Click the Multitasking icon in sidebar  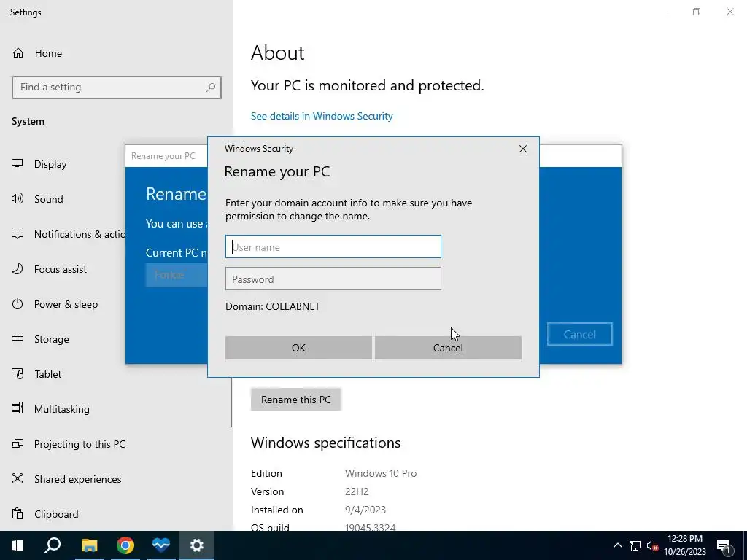click(x=18, y=408)
